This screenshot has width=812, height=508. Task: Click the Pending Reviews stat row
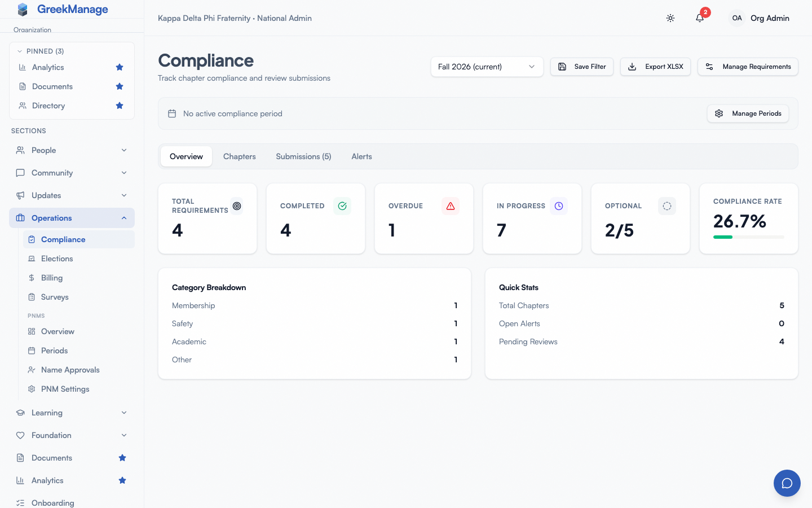[642, 341]
